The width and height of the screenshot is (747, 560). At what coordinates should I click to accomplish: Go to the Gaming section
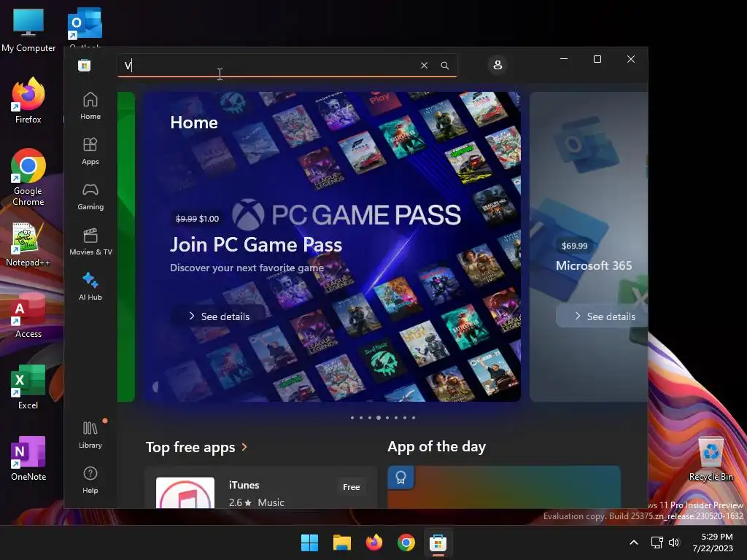click(90, 196)
